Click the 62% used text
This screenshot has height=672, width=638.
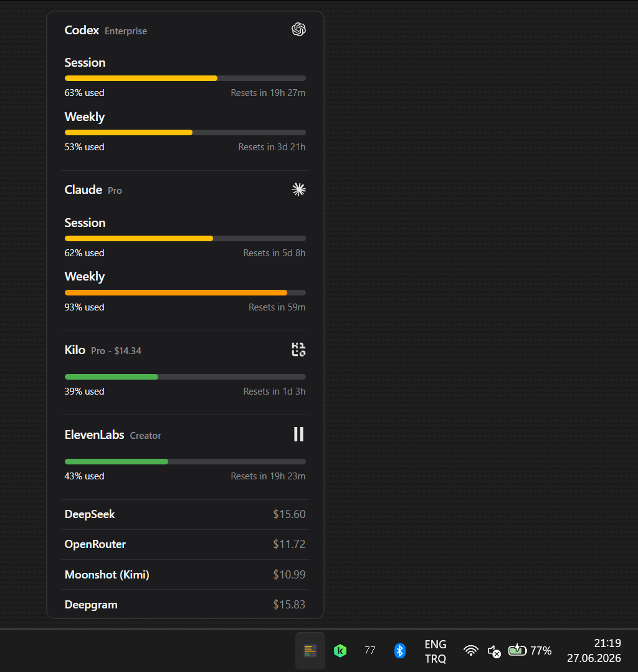pos(84,253)
